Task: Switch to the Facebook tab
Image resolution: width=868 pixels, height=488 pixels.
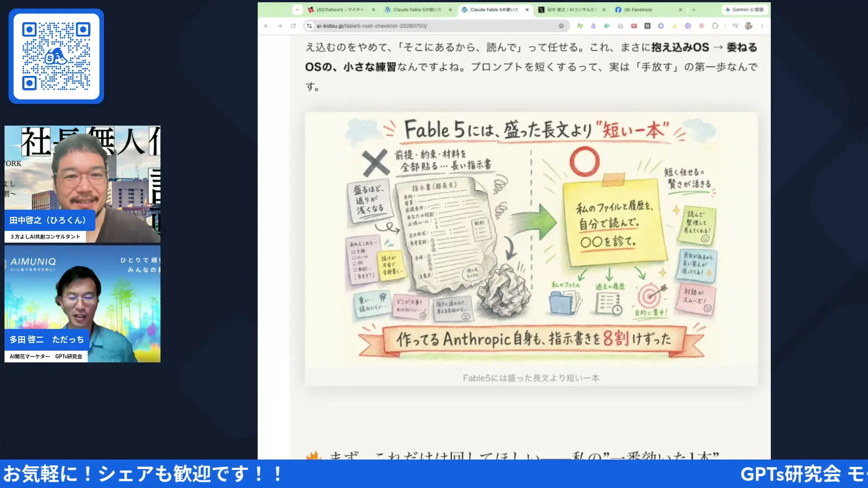Action: (x=648, y=9)
